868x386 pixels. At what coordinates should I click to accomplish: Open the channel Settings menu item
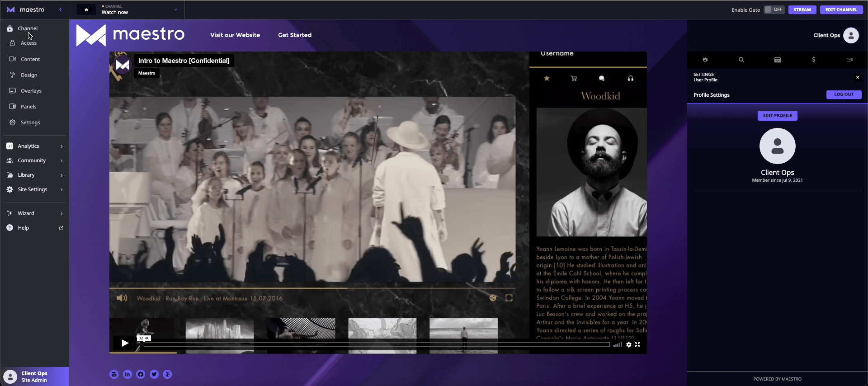pos(30,122)
